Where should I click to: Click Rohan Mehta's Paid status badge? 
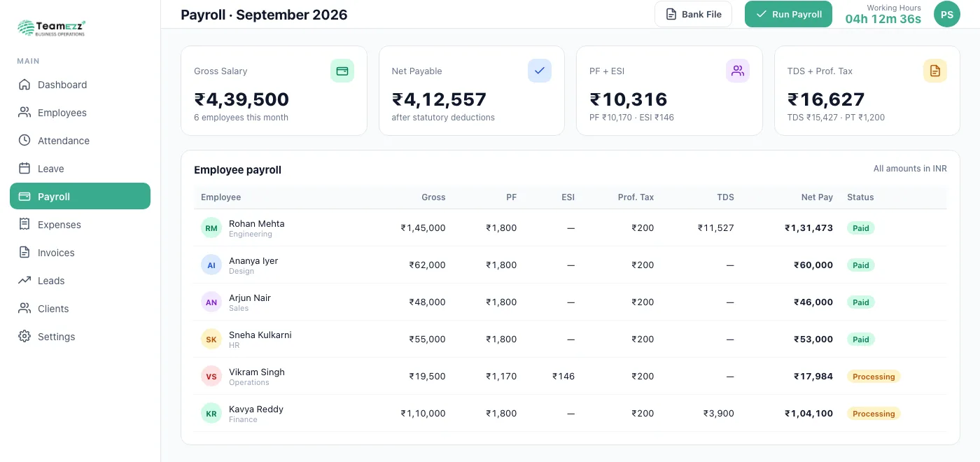[x=861, y=228]
